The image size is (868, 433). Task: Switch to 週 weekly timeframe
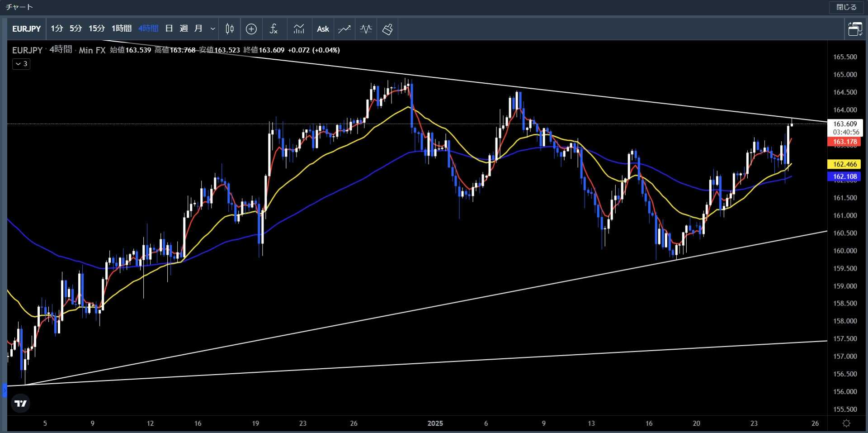click(184, 29)
